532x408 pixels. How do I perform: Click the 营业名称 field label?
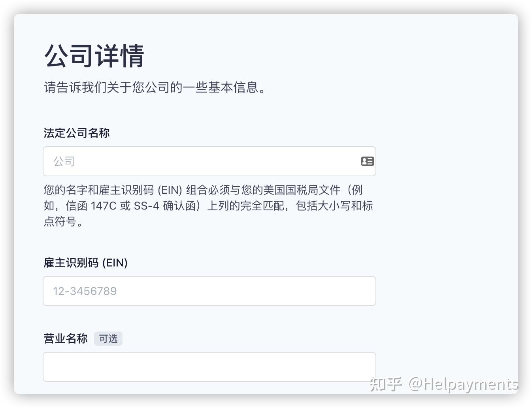coord(66,338)
